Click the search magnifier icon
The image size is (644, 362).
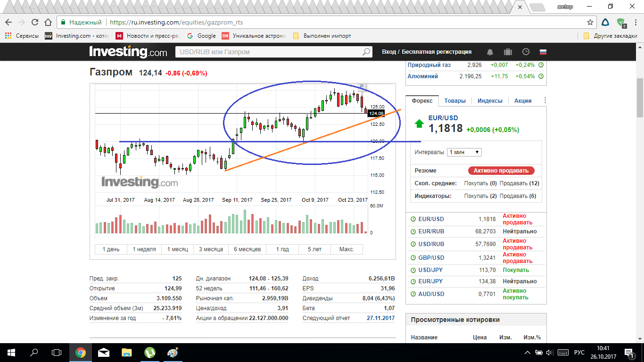366,52
